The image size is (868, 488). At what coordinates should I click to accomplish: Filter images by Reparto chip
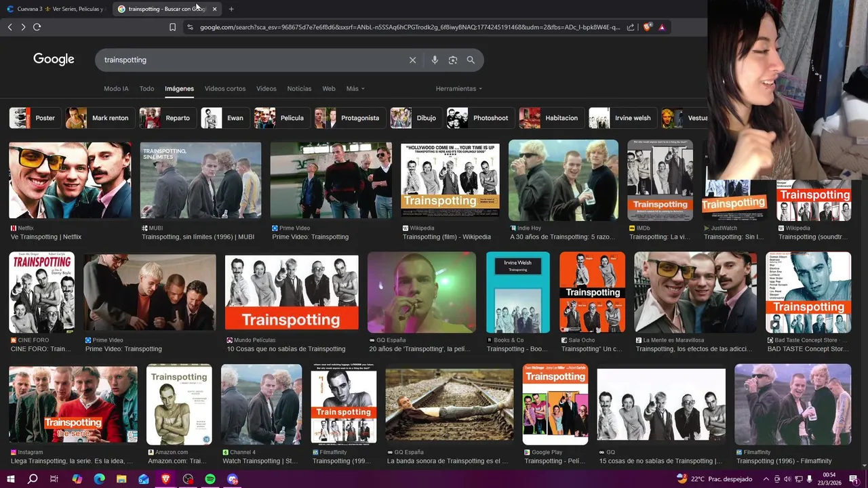(167, 118)
